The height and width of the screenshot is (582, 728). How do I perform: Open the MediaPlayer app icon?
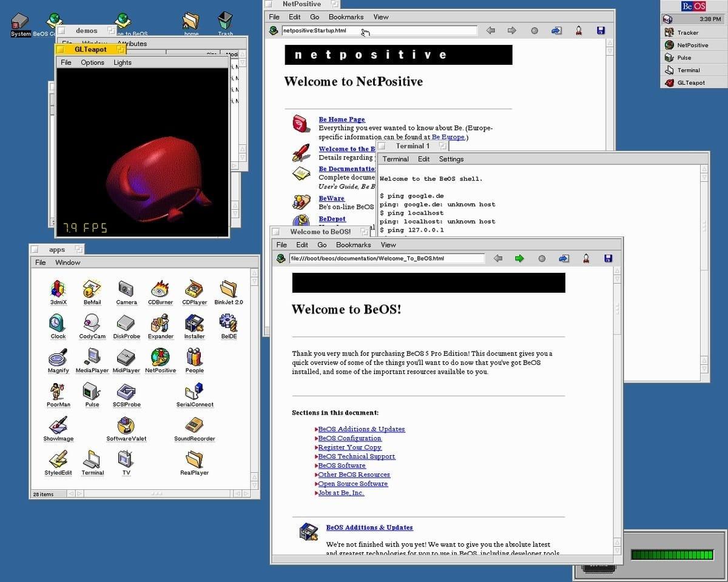coord(92,356)
